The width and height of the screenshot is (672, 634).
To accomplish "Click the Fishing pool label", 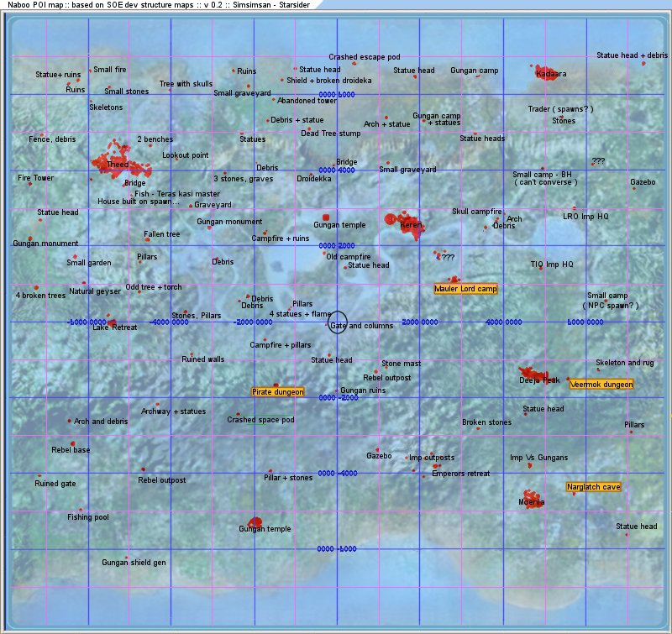I will tap(88, 517).
